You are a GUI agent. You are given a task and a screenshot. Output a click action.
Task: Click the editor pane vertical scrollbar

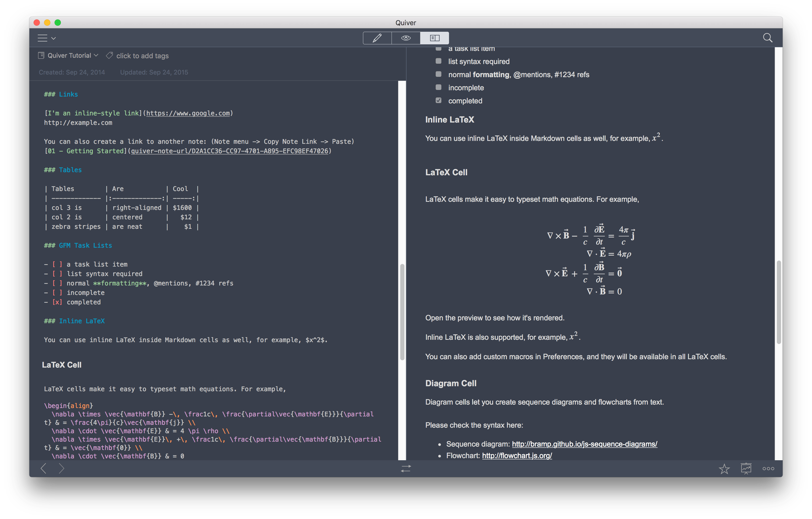[x=402, y=312]
